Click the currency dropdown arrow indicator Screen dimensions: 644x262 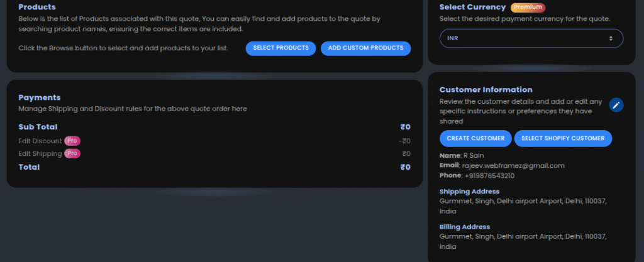coord(611,38)
